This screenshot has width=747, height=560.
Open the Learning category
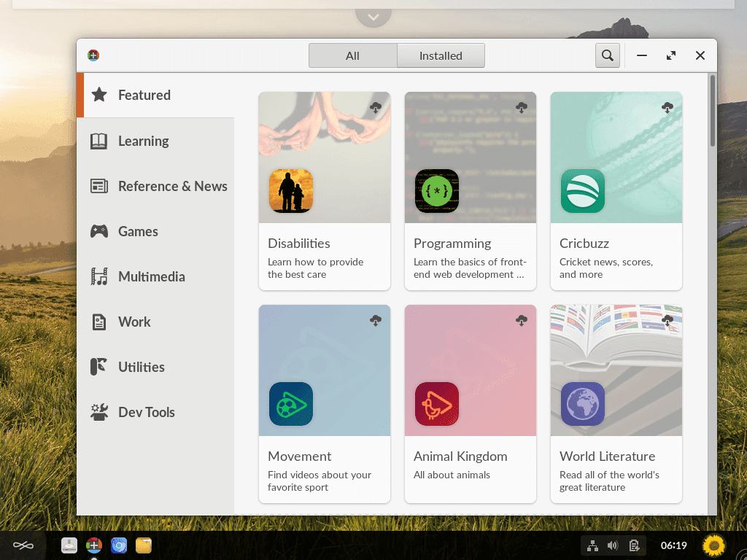click(155, 141)
